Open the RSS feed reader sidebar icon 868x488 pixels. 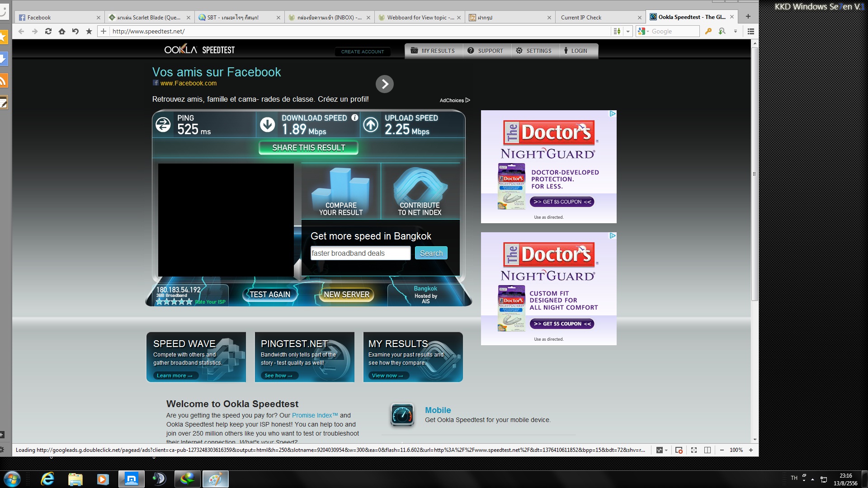pyautogui.click(x=4, y=81)
